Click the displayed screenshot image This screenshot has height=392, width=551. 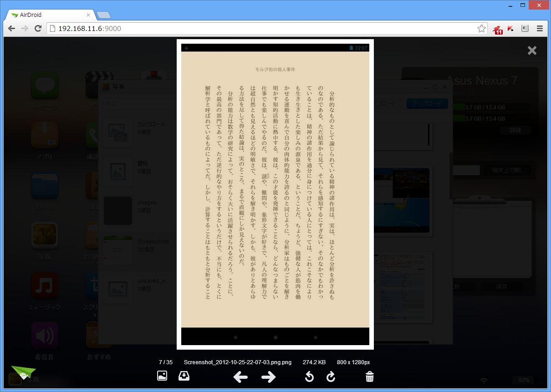coord(275,194)
